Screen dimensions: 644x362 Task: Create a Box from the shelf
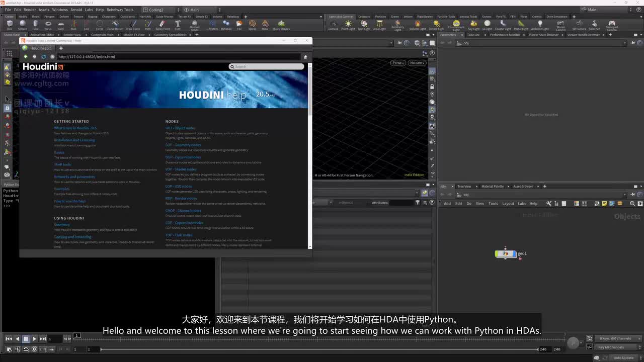[x=10, y=24]
